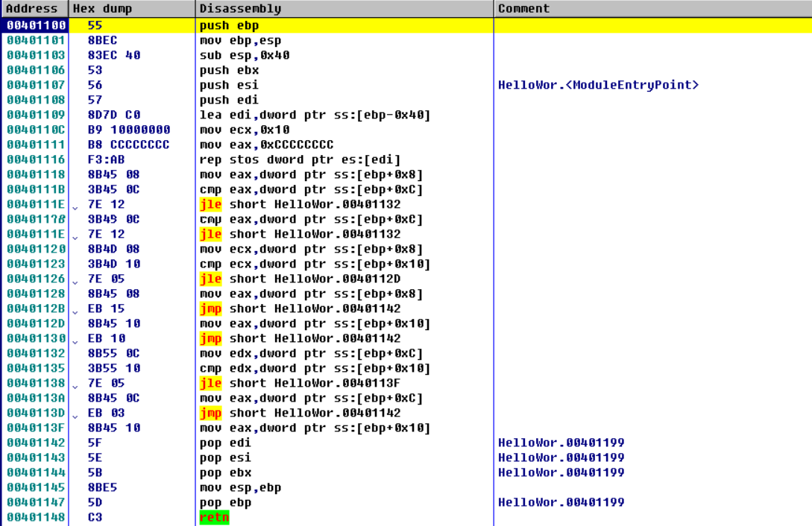Image resolution: width=812 pixels, height=526 pixels.
Task: Click the jump arrow marker at address 00401138
Action: coord(75,384)
